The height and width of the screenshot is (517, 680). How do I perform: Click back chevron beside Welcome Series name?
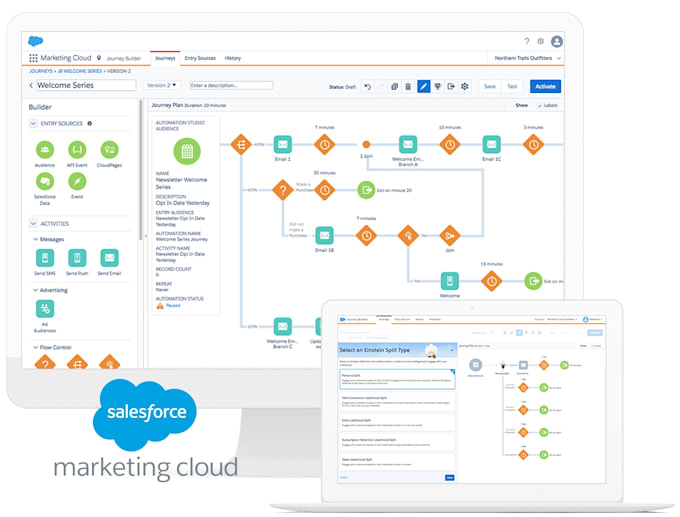pos(31,85)
